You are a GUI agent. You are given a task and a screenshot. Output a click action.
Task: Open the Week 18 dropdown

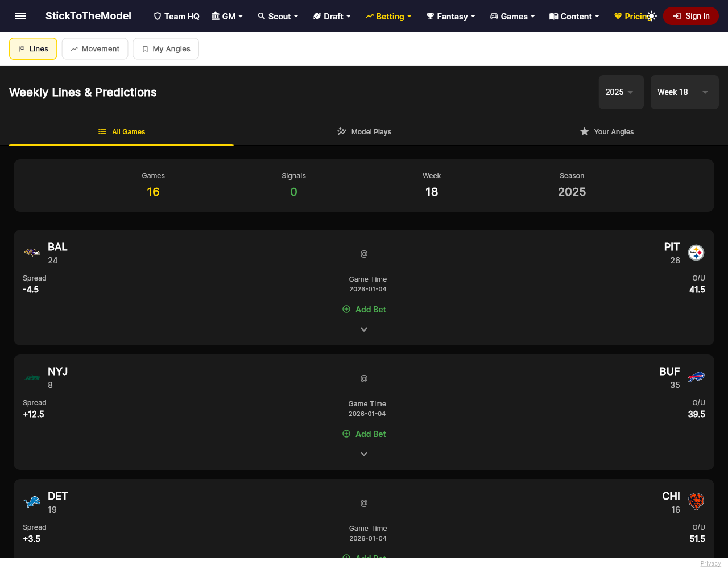(685, 92)
